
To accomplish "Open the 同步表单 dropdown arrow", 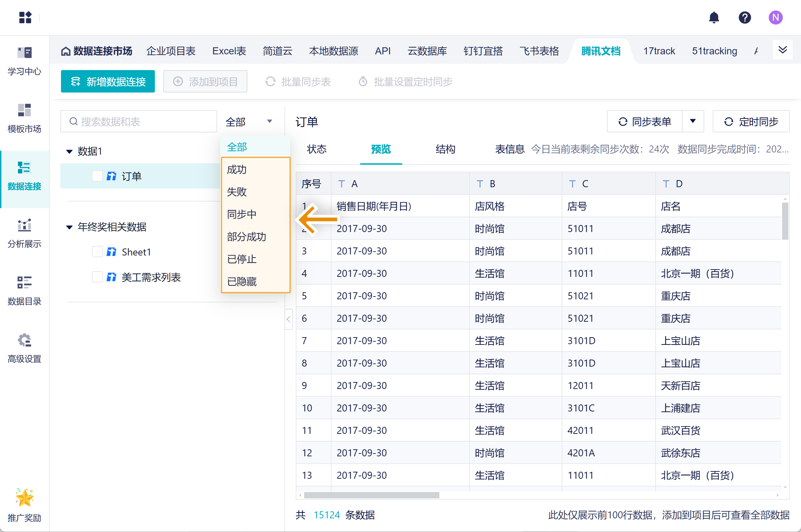I will (x=693, y=121).
